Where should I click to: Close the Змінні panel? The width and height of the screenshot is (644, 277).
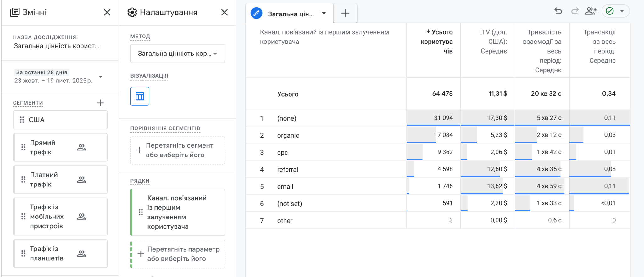[107, 13]
